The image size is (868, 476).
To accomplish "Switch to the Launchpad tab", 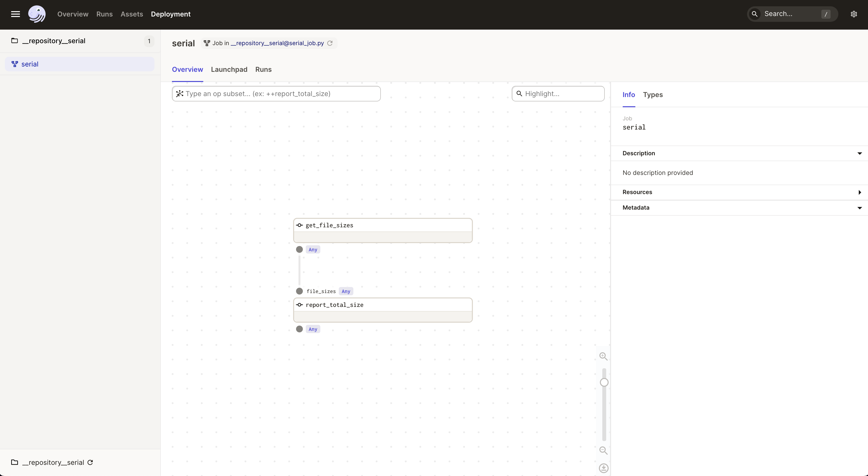I will (229, 69).
